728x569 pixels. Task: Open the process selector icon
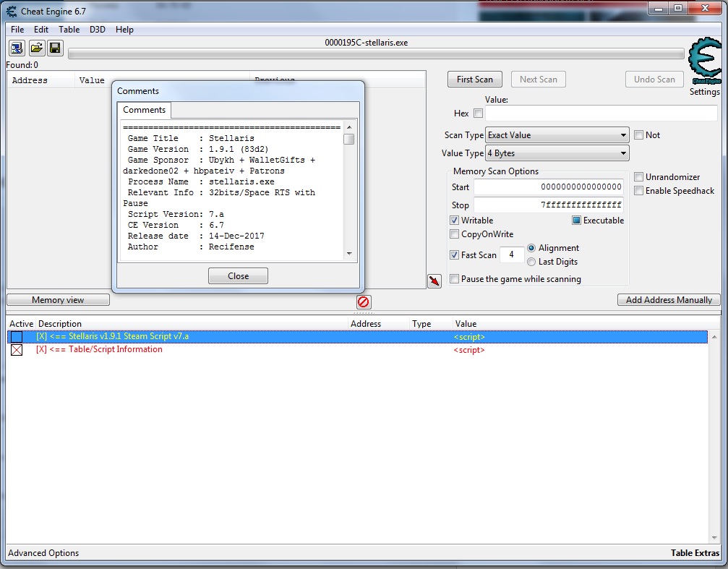(17, 48)
